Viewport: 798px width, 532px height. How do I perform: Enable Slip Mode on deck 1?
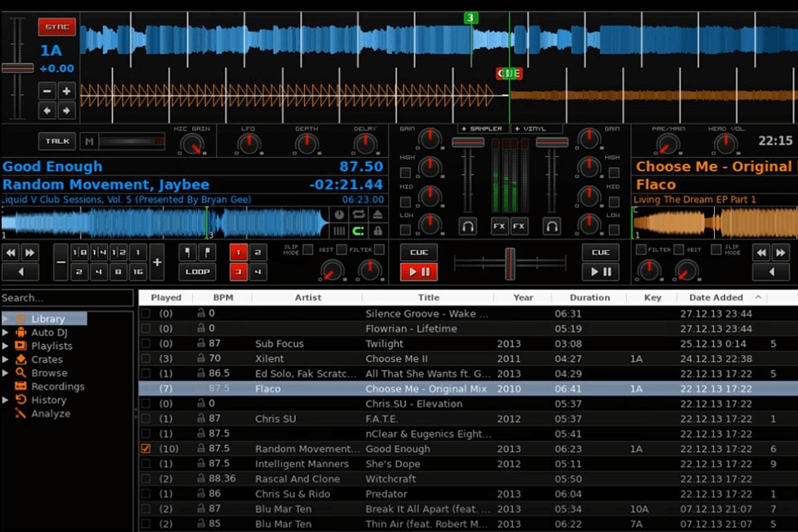click(308, 249)
